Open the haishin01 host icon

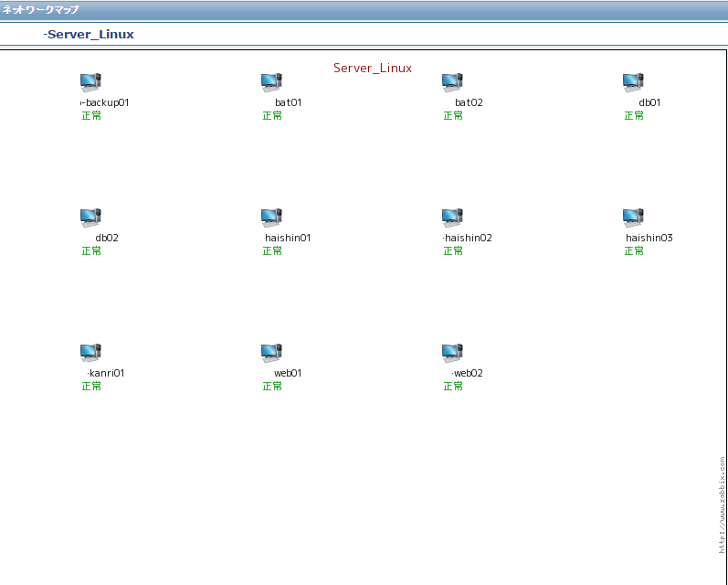coord(271,218)
